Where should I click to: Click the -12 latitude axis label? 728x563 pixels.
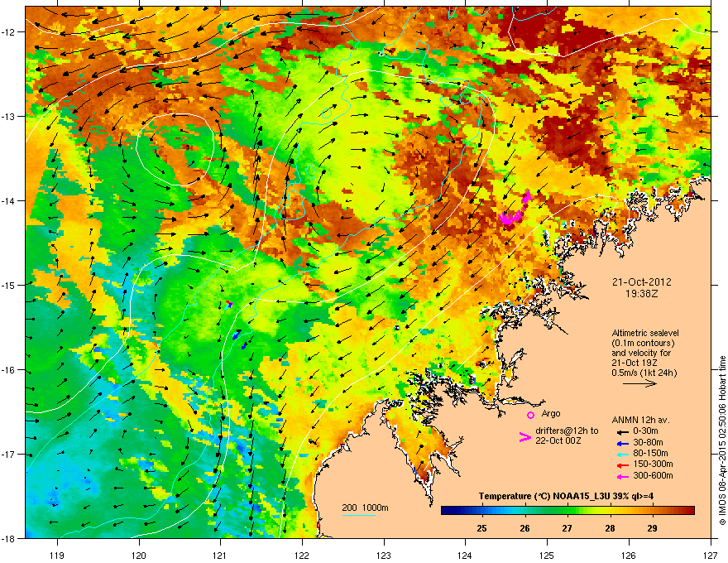[8, 31]
